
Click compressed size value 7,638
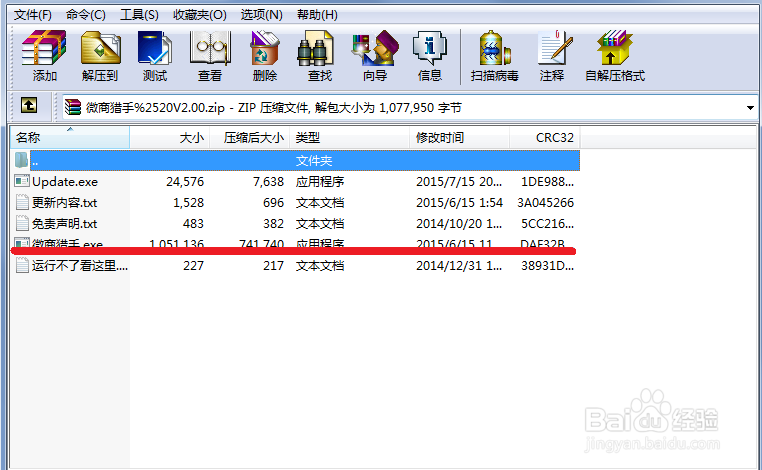(268, 182)
